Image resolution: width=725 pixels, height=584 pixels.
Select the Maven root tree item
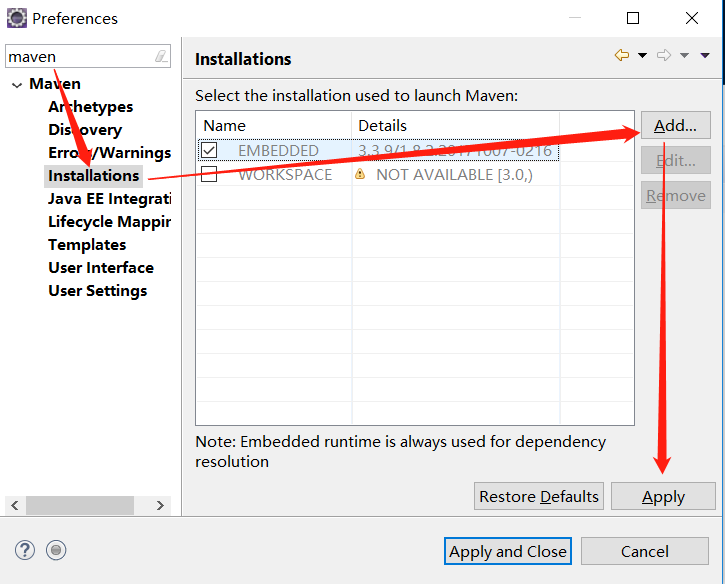pos(55,84)
